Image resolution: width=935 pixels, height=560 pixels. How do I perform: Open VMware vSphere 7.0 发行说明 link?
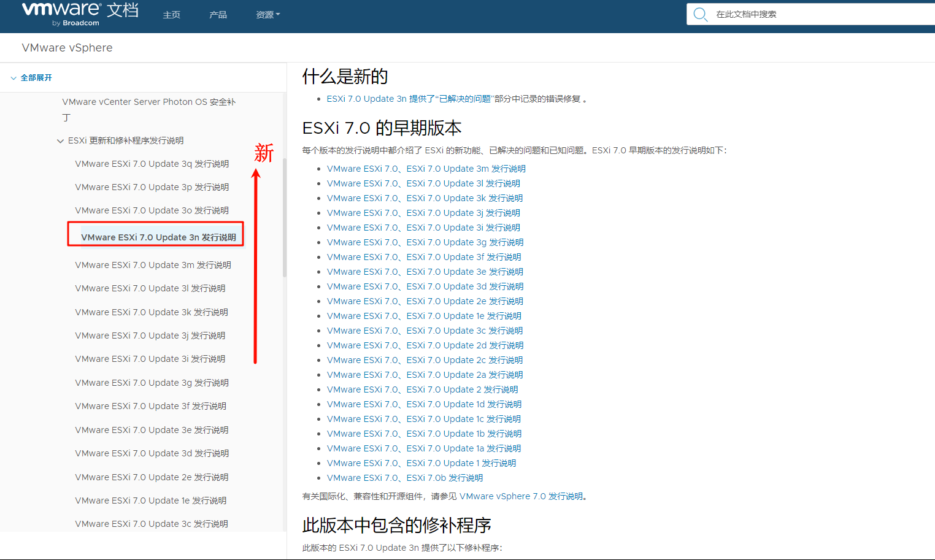pos(521,496)
